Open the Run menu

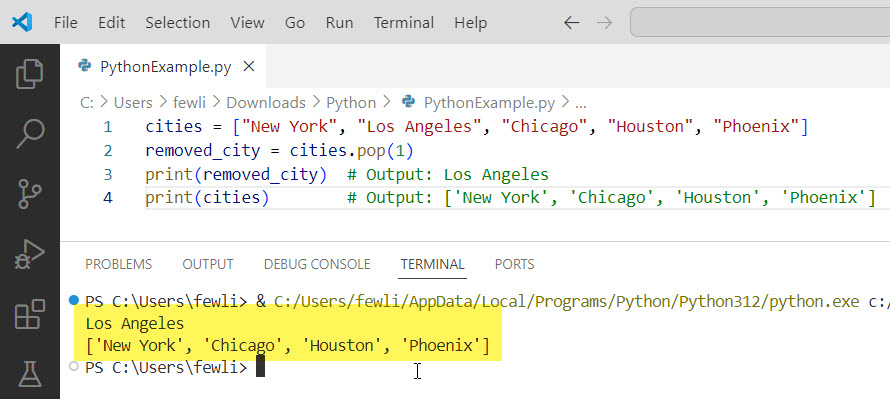click(x=339, y=23)
